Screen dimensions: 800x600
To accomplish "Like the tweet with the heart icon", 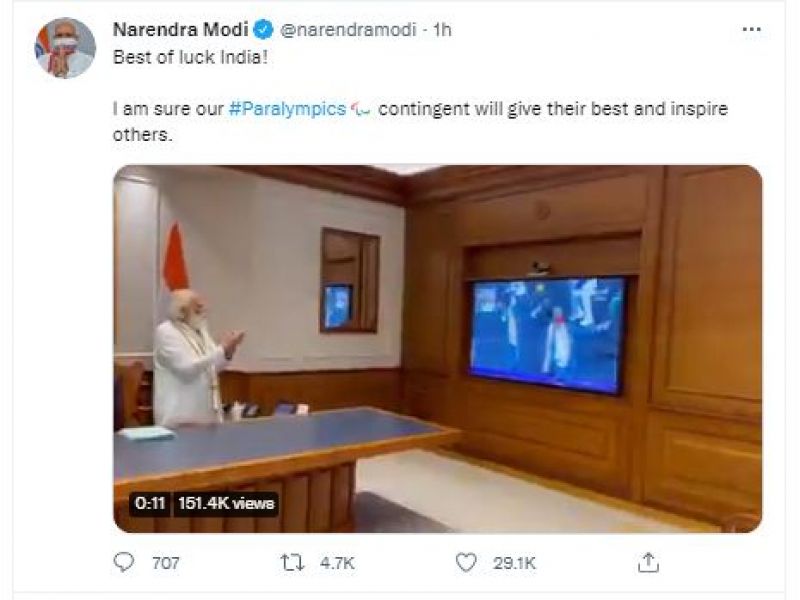I will point(466,563).
